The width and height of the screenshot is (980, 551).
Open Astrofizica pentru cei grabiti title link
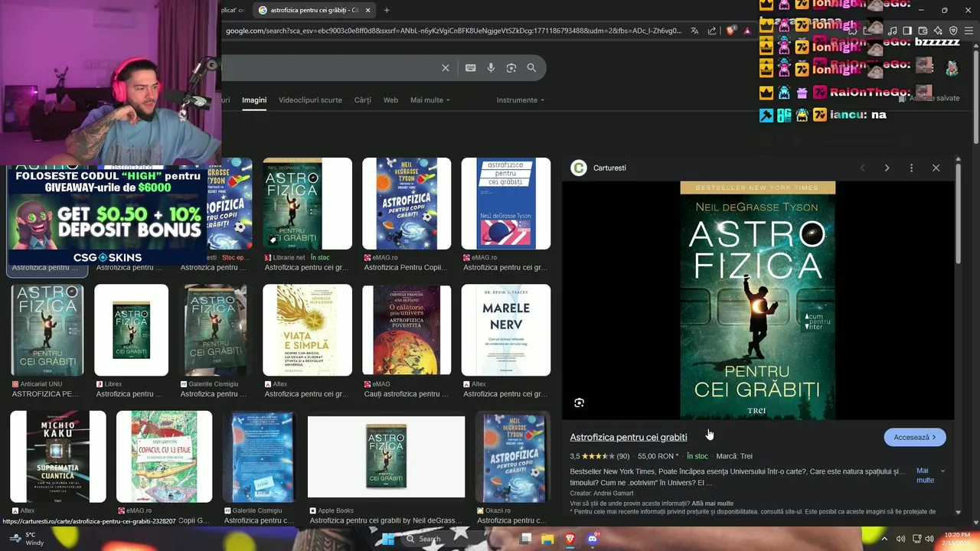628,437
